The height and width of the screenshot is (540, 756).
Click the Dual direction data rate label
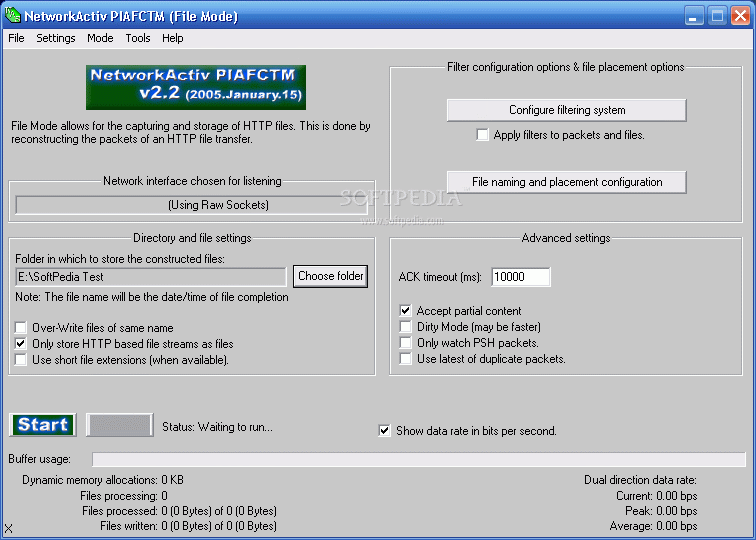[x=640, y=480]
